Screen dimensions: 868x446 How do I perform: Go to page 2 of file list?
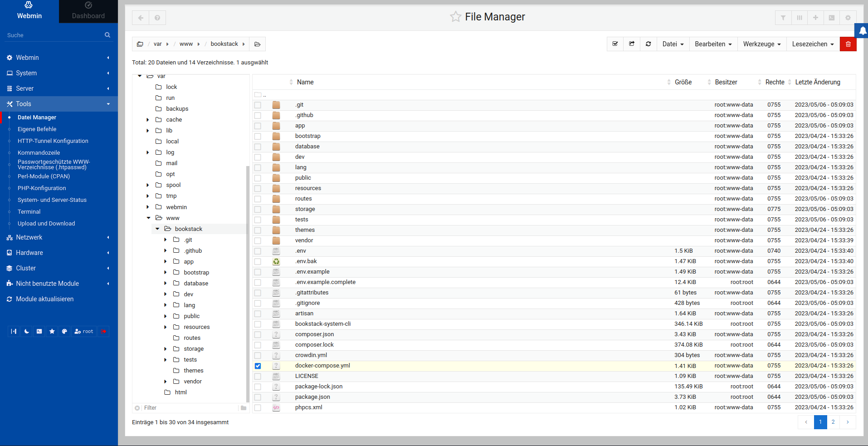pyautogui.click(x=833, y=422)
